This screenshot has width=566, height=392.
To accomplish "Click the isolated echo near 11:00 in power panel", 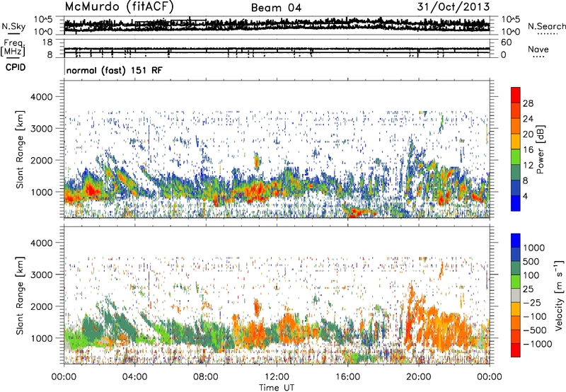I will tap(257, 161).
